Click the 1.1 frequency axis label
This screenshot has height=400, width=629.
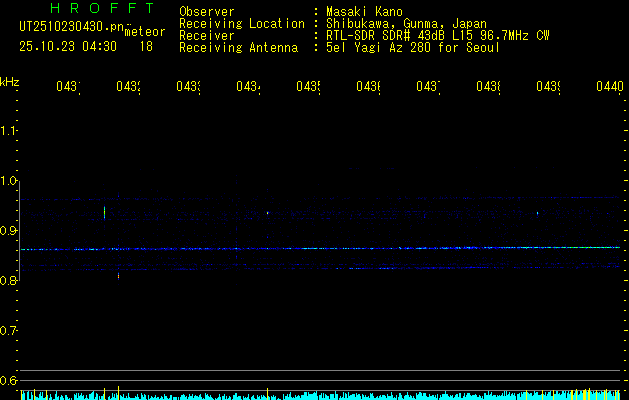point(10,131)
